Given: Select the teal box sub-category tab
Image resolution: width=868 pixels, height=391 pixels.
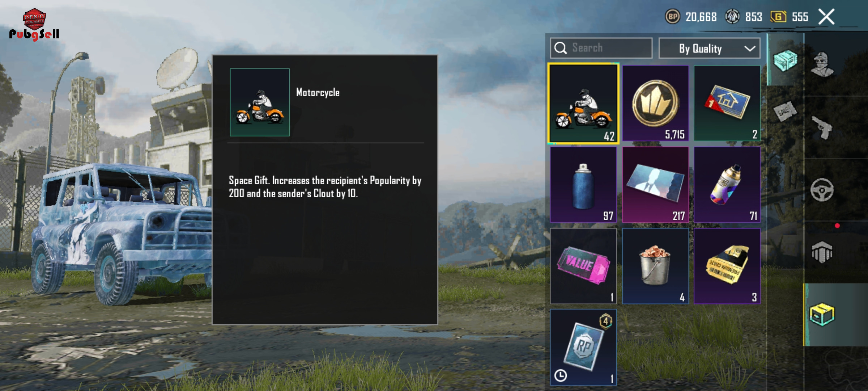Looking at the screenshot, I should pos(785,60).
